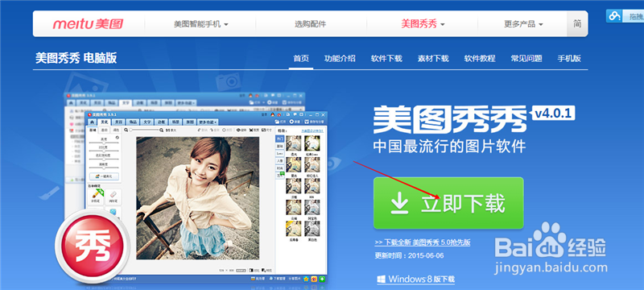644x290 pixels.
Task: View the 软件教程 tab
Action: pyautogui.click(x=480, y=58)
